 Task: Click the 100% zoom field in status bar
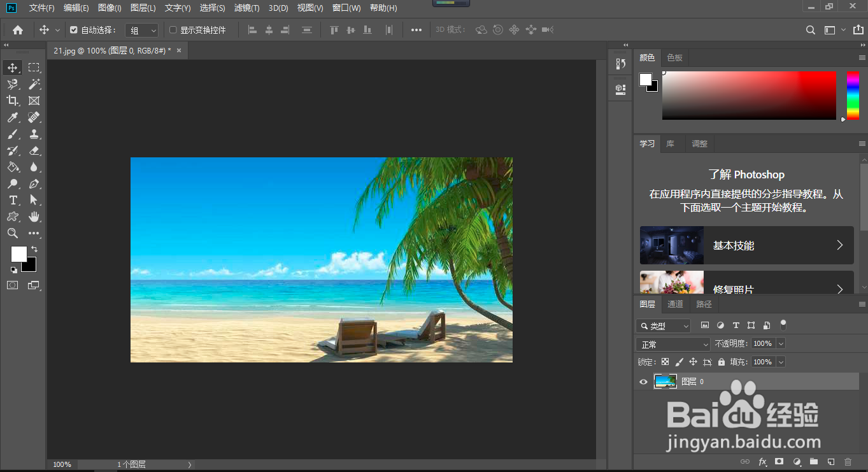pyautogui.click(x=62, y=465)
